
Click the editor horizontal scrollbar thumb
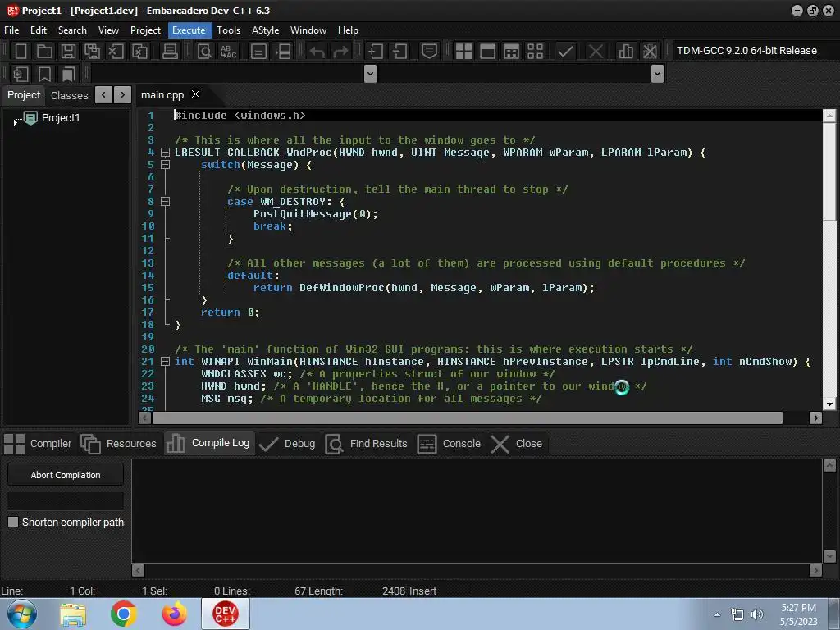[x=467, y=418]
